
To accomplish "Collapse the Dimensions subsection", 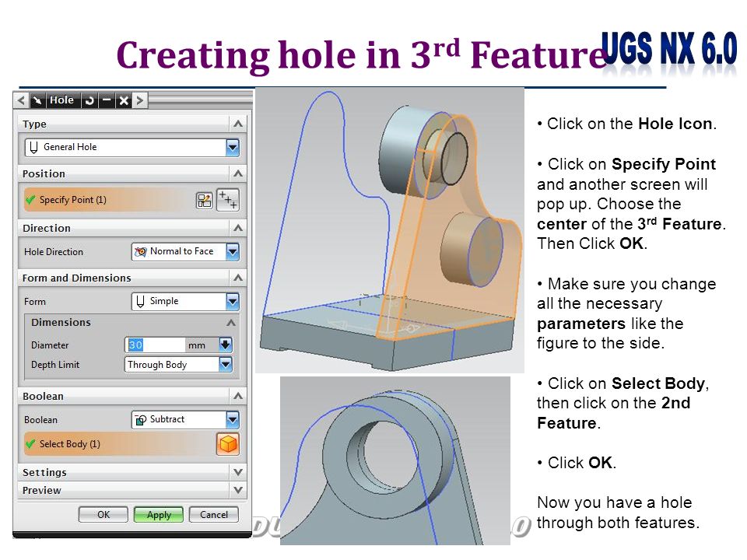I will pos(231,322).
